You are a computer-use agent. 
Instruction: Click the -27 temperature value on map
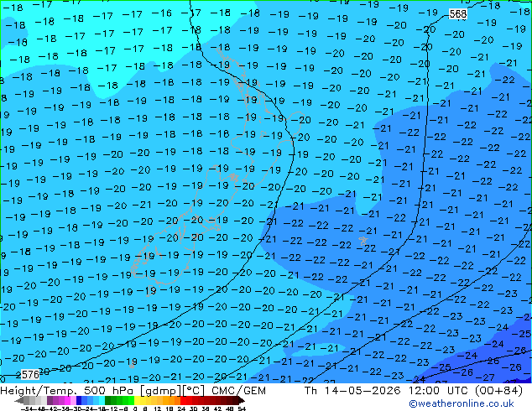click(485, 377)
